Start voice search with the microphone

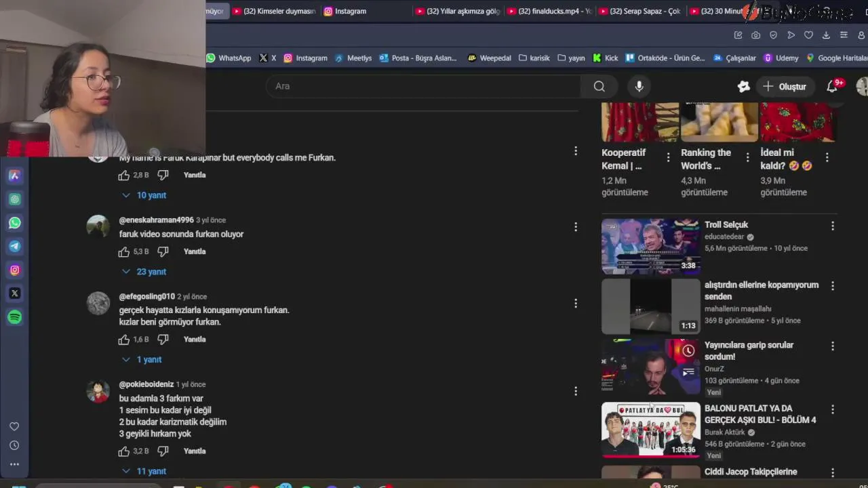(639, 86)
